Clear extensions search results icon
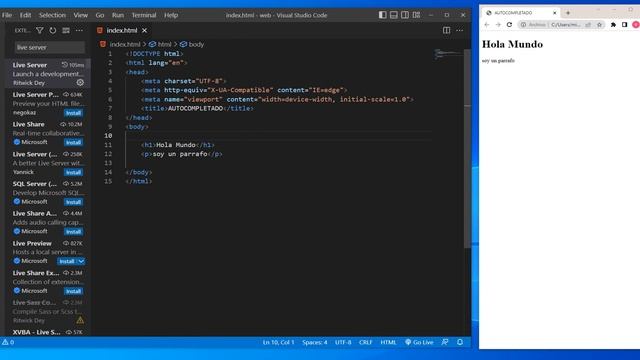This screenshot has height=360, width=640. coord(66,30)
